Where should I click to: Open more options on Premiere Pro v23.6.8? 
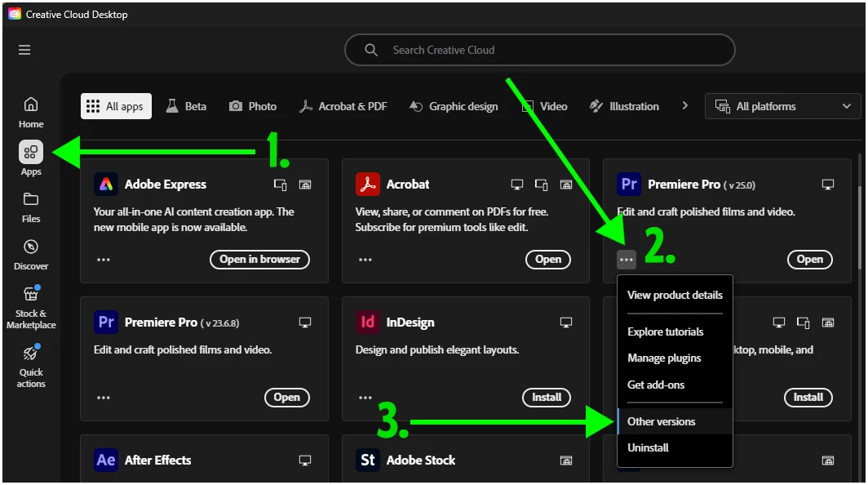click(104, 398)
